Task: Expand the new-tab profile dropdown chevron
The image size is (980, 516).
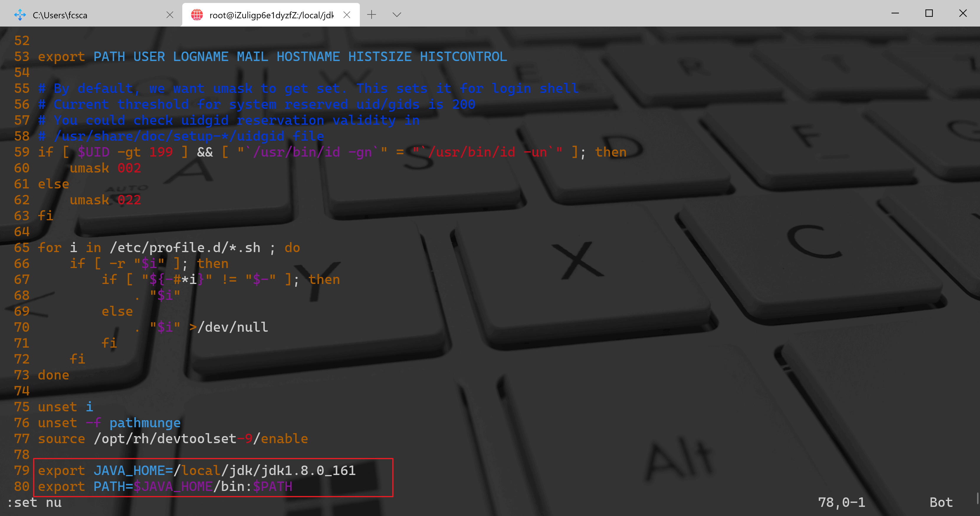Action: [x=397, y=15]
